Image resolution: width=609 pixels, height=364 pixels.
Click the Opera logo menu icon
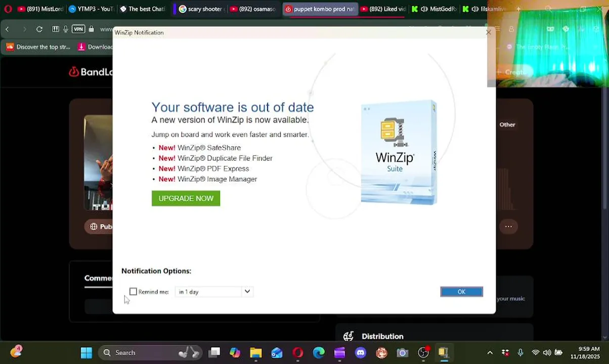coord(8,9)
